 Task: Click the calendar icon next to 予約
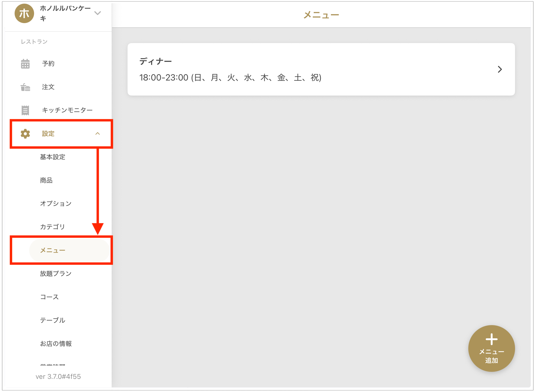[x=25, y=64]
